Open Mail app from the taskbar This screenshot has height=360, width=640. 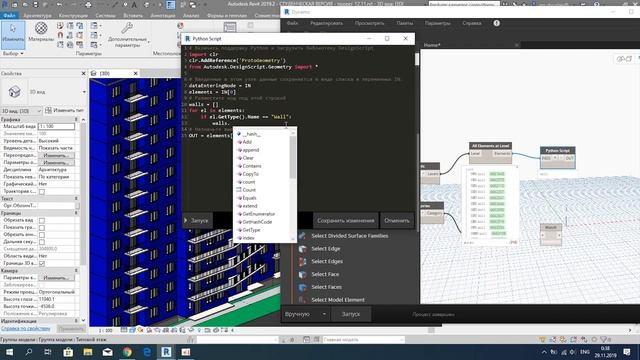point(107,352)
